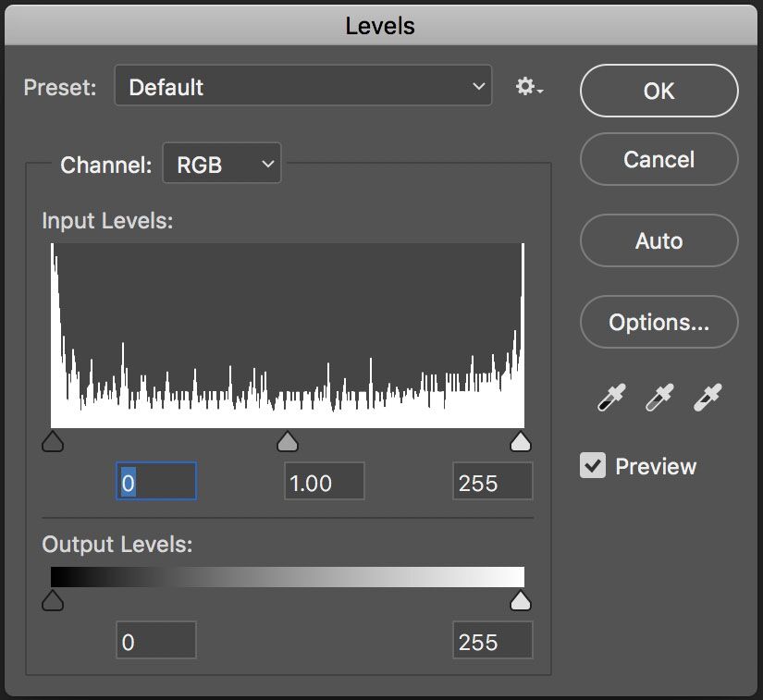Click OK to apply levels adjustment
The image size is (763, 700).
pos(658,91)
